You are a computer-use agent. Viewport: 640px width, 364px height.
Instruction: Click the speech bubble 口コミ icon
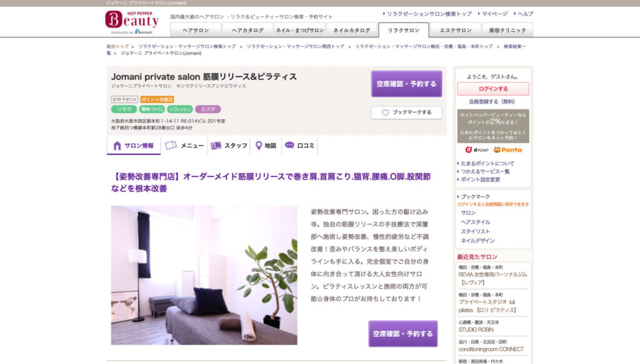[289, 145]
